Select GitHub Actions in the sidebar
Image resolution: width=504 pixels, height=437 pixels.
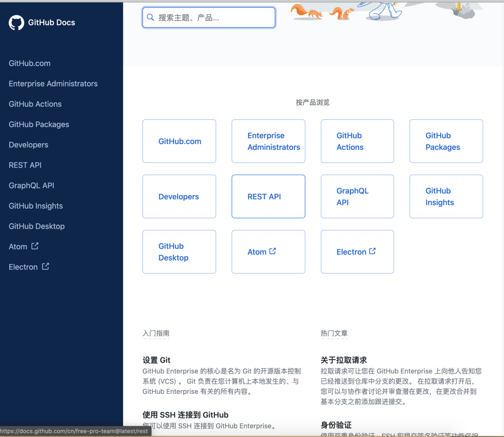(x=35, y=104)
